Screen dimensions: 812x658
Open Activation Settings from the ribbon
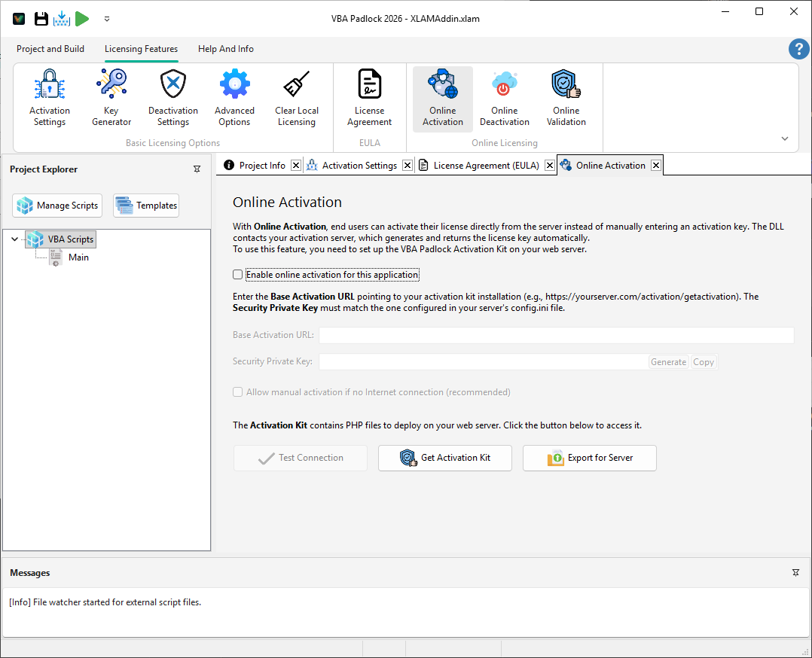[49, 96]
